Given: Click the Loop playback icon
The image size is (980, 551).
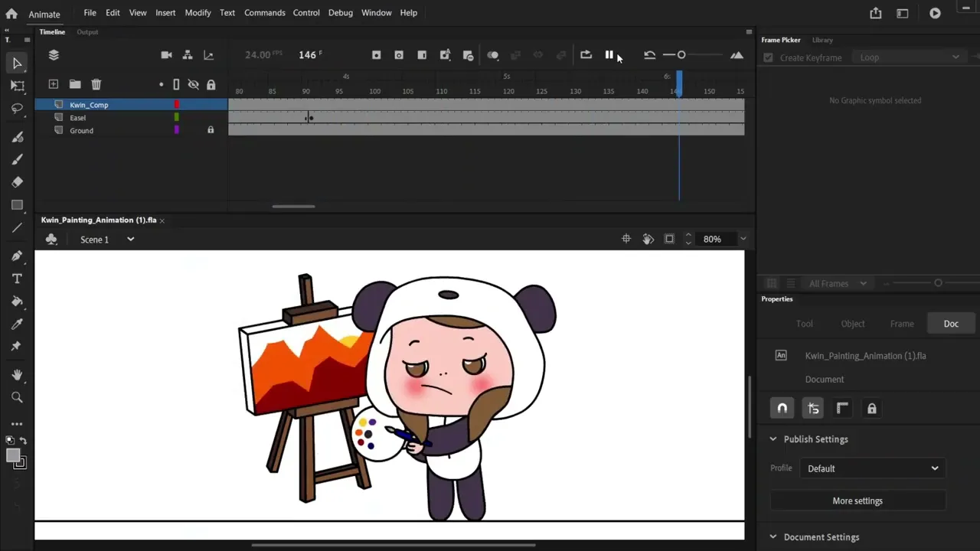Looking at the screenshot, I should [x=586, y=55].
